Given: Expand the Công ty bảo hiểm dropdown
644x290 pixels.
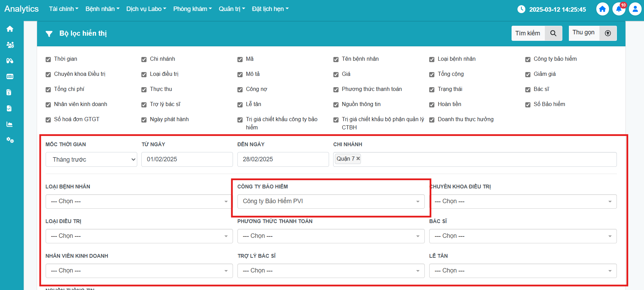Looking at the screenshot, I should (331, 201).
